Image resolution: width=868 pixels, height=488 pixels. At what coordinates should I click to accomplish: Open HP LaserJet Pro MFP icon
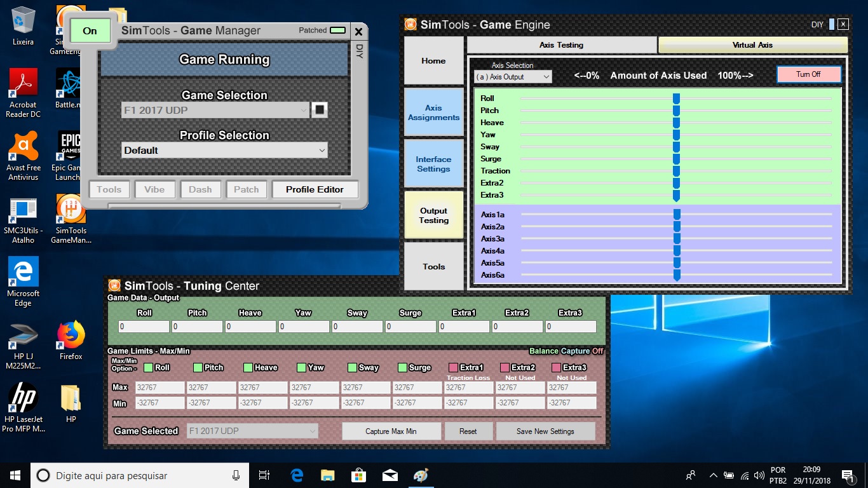[x=23, y=408]
